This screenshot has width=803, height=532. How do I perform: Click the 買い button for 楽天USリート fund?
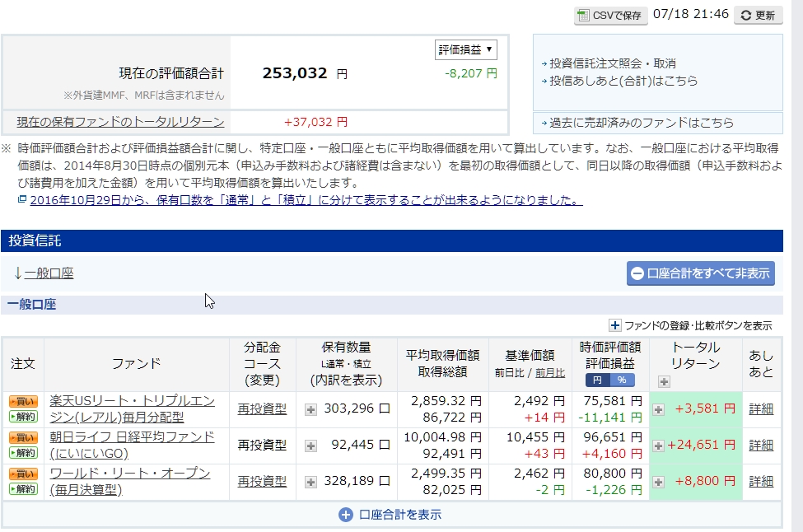tap(23, 401)
